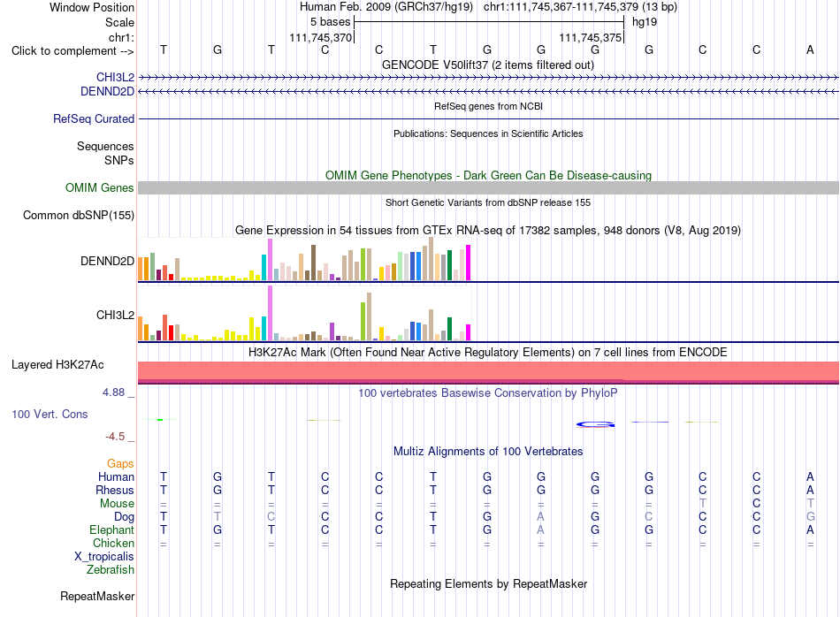The width and height of the screenshot is (840, 617).
Task: Click the first base T in sequence row
Action: 164,50
